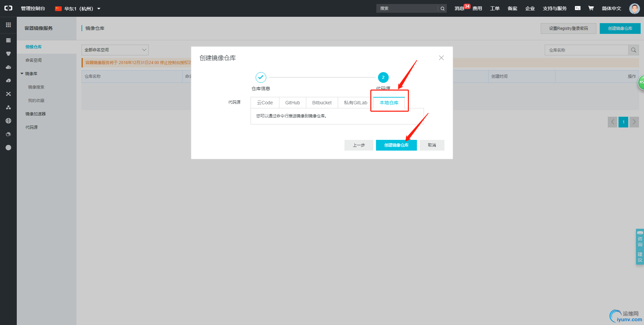This screenshot has width=644, height=325.
Task: Open 费用 in the top bar
Action: pos(477,8)
